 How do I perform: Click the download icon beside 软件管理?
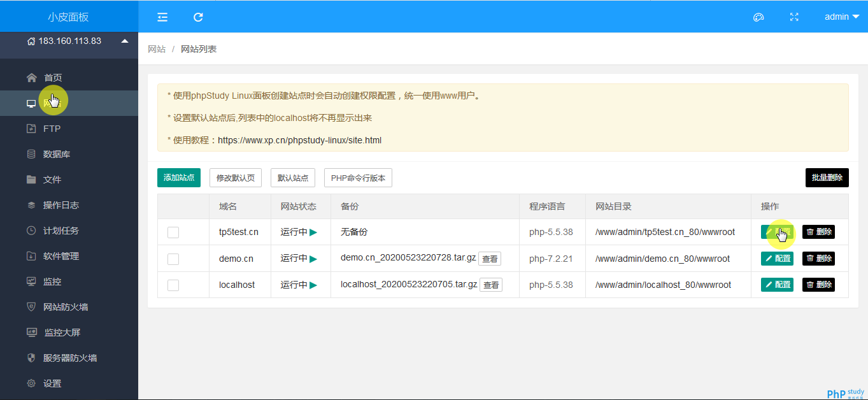31,256
